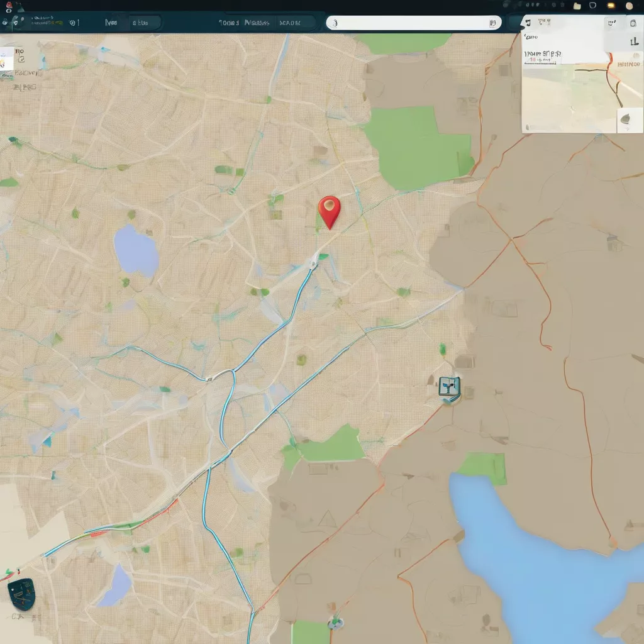The width and height of the screenshot is (644, 644).
Task: Click the icon at the search bar's right end
Action: click(492, 23)
